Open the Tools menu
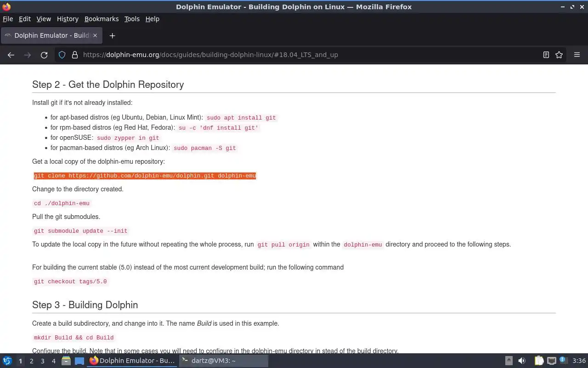The height and width of the screenshot is (368, 588). click(132, 19)
